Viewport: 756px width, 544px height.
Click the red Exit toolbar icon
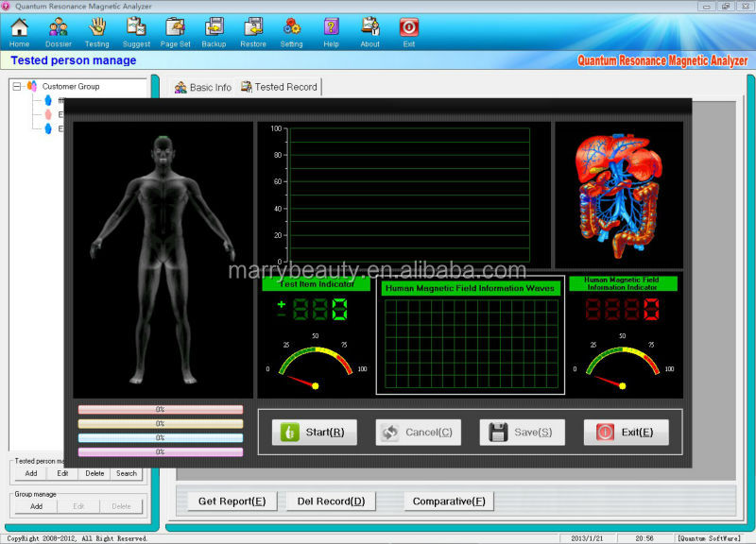click(409, 28)
